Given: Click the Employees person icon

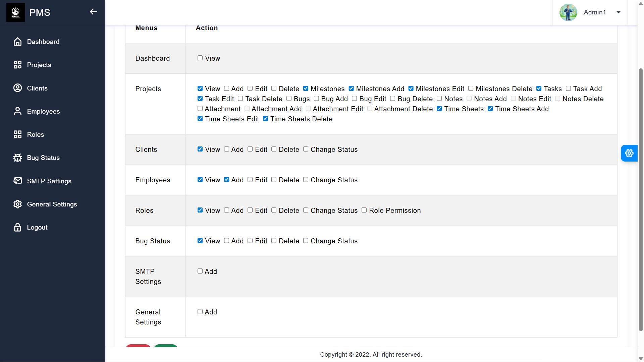Looking at the screenshot, I should tap(17, 111).
